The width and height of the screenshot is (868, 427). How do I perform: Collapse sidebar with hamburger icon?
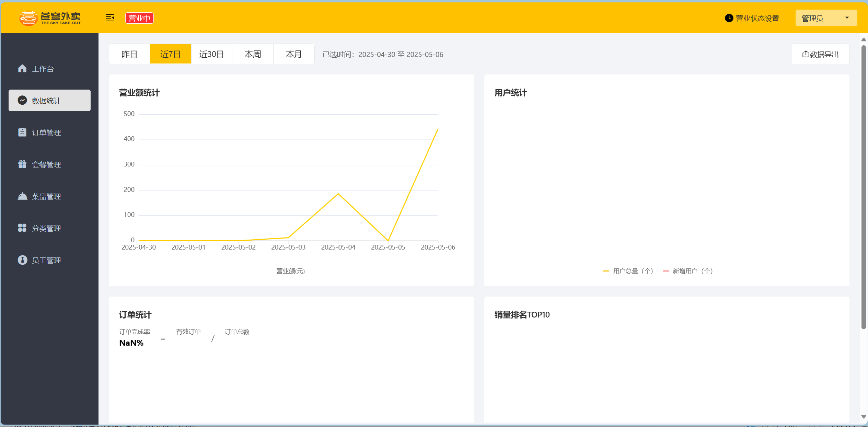pos(110,18)
